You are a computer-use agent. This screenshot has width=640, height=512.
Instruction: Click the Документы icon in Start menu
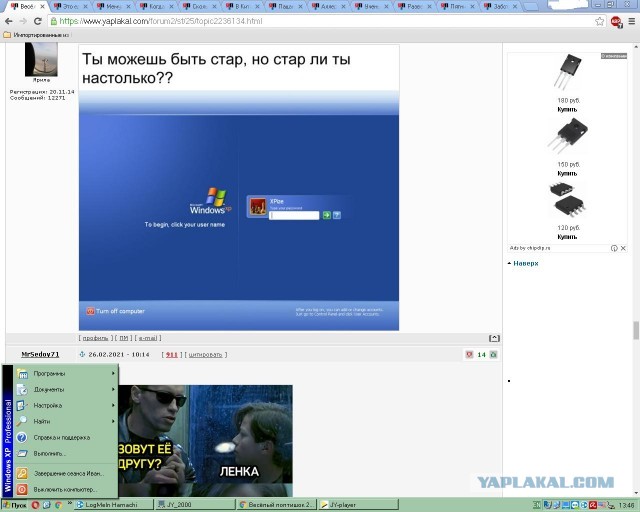22,390
